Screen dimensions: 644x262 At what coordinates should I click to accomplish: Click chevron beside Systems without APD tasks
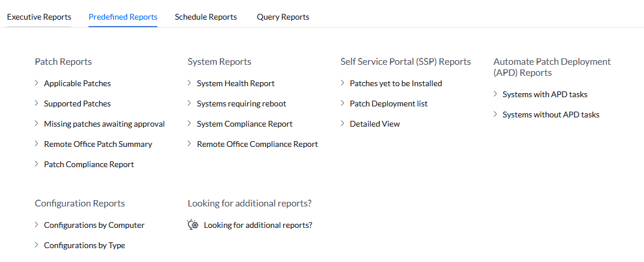tap(495, 114)
